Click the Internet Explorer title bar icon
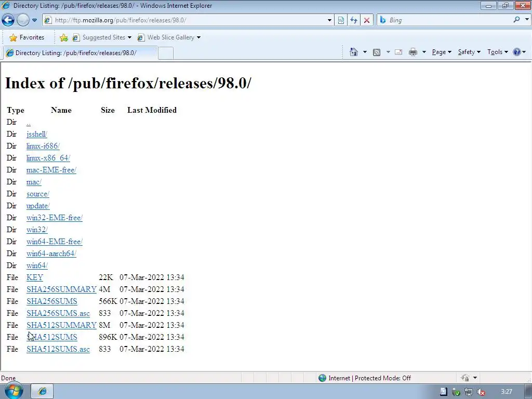532x399 pixels. click(x=6, y=5)
